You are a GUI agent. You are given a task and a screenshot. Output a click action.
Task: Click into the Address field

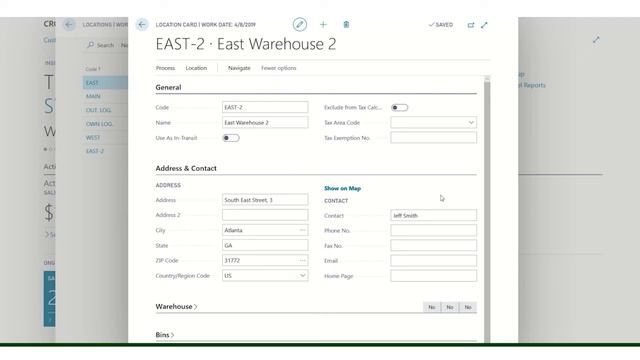pyautogui.click(x=265, y=200)
